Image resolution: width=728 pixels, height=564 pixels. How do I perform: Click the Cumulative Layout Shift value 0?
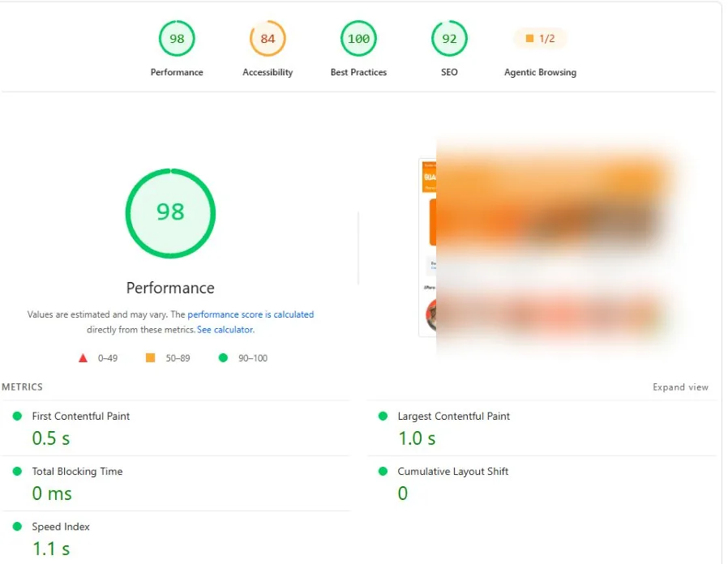click(403, 493)
